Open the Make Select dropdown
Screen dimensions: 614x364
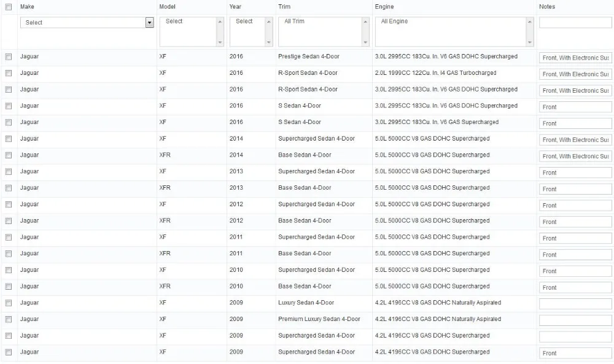tap(87, 23)
